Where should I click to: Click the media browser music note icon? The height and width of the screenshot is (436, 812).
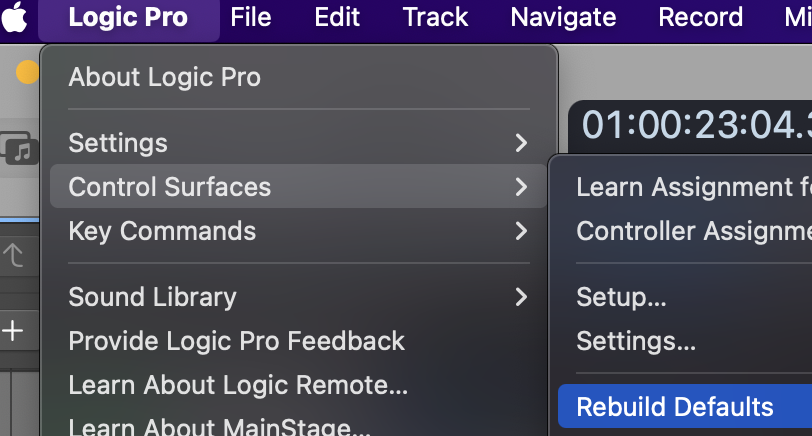coord(19,148)
